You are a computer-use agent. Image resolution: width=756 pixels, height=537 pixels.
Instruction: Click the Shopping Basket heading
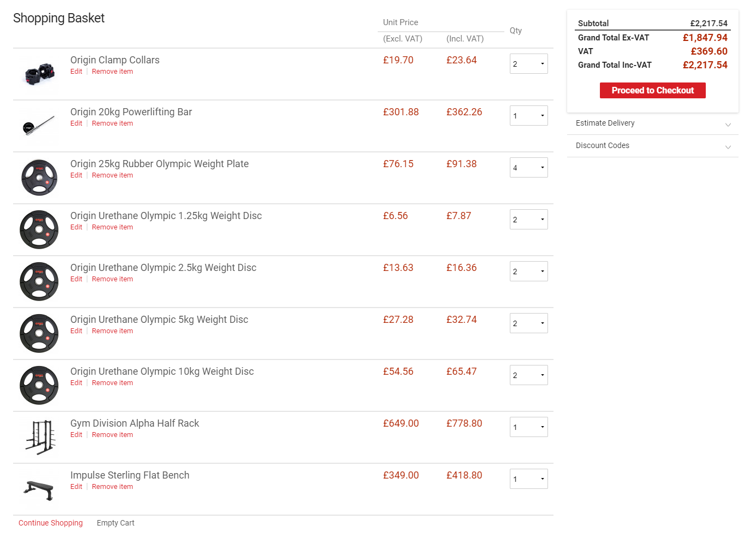click(x=59, y=18)
